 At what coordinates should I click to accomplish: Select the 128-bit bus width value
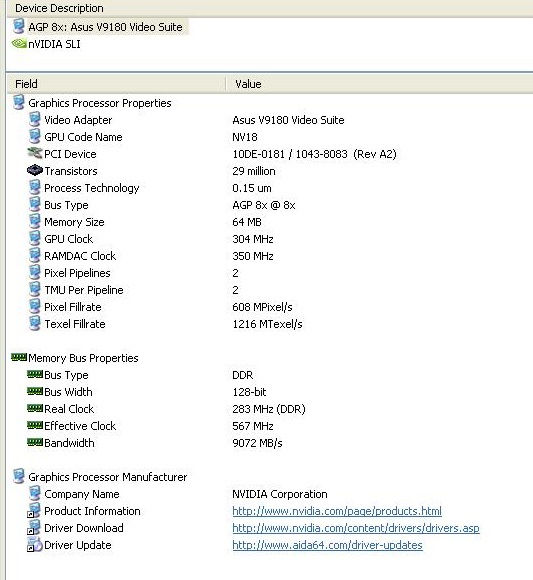(x=249, y=392)
